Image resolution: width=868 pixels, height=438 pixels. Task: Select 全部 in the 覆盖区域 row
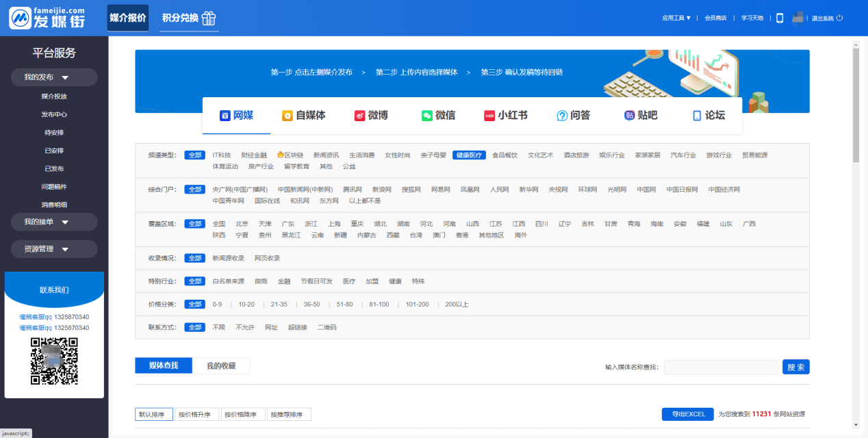point(194,224)
